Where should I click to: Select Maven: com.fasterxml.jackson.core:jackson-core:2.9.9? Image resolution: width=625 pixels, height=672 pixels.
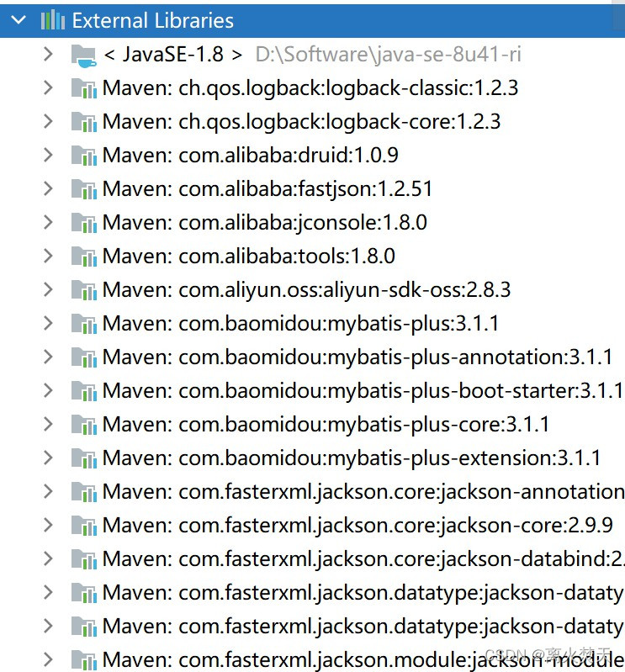tap(358, 526)
